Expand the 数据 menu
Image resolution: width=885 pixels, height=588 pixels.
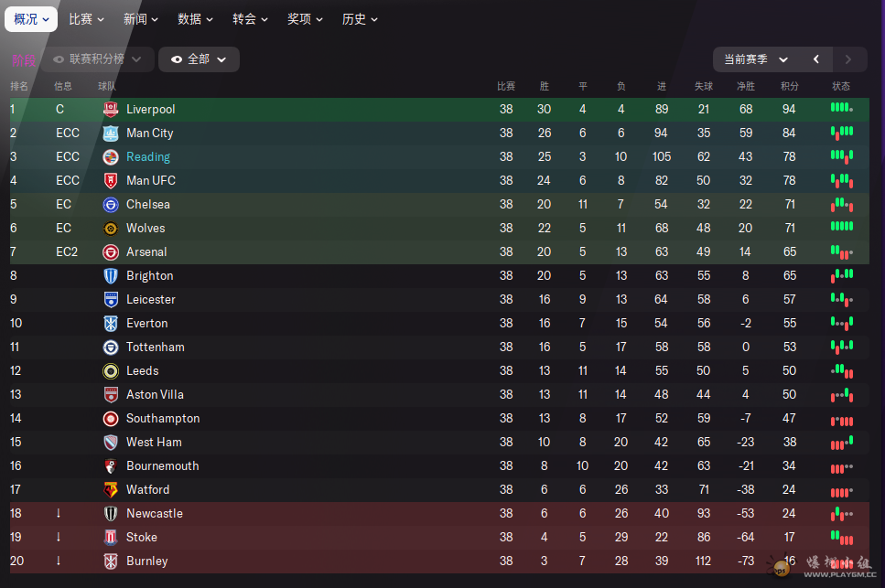tap(195, 19)
